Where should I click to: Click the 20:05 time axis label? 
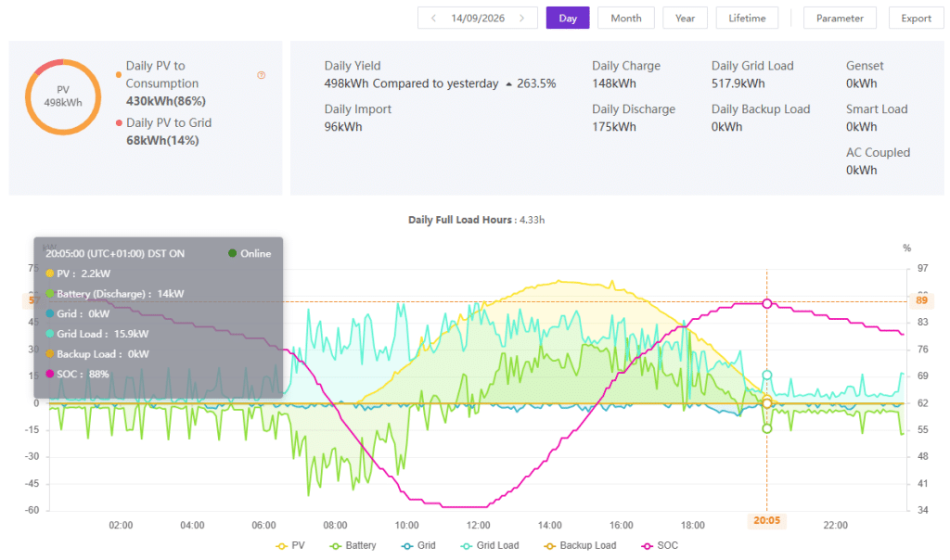(766, 520)
